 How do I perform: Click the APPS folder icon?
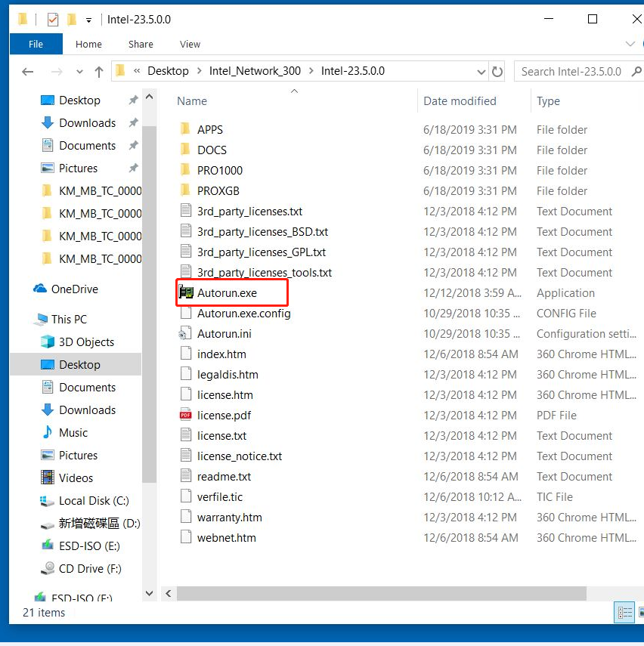coord(186,130)
